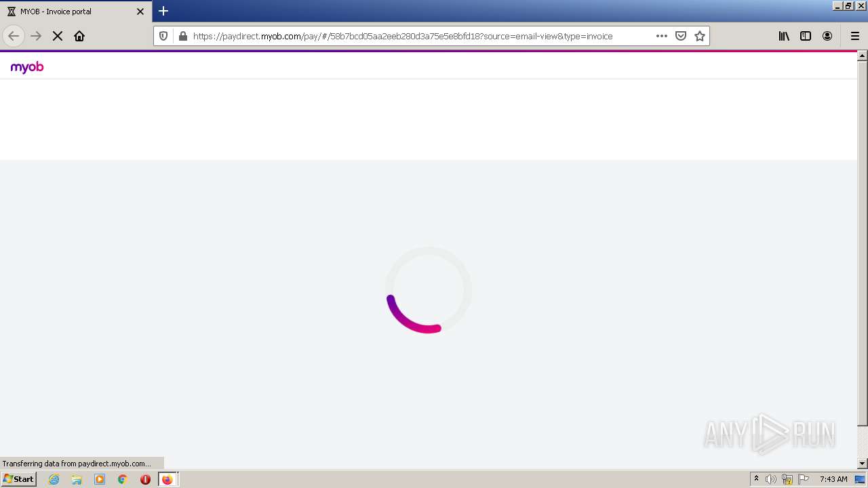
Task: Open media player from taskbar
Action: coord(100,479)
